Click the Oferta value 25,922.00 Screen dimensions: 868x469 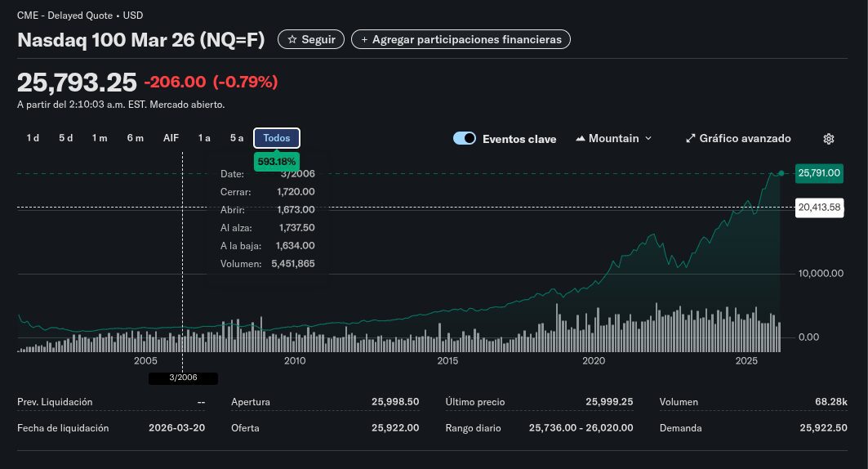click(395, 428)
